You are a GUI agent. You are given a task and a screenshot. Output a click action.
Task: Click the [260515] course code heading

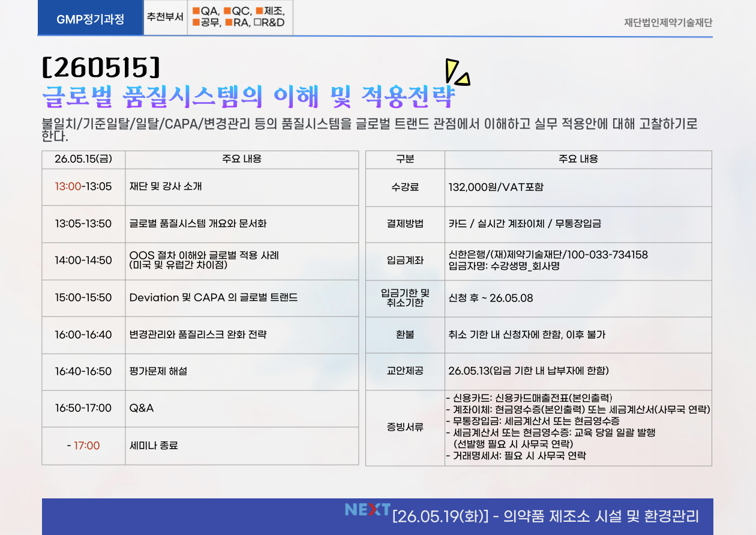coord(101,67)
